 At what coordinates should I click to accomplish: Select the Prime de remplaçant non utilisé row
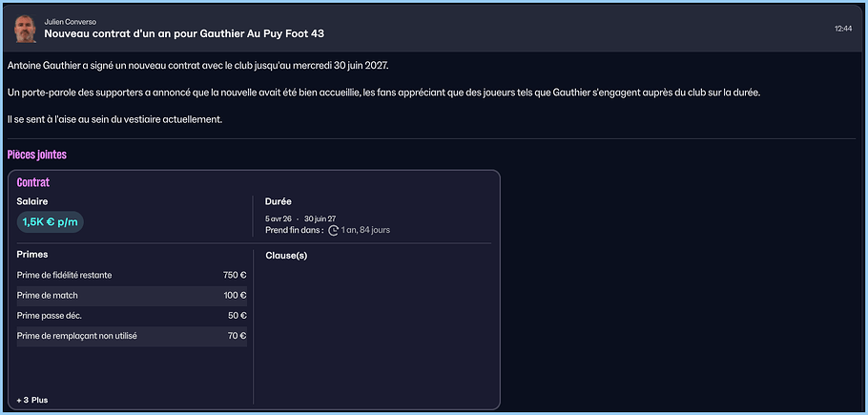132,336
